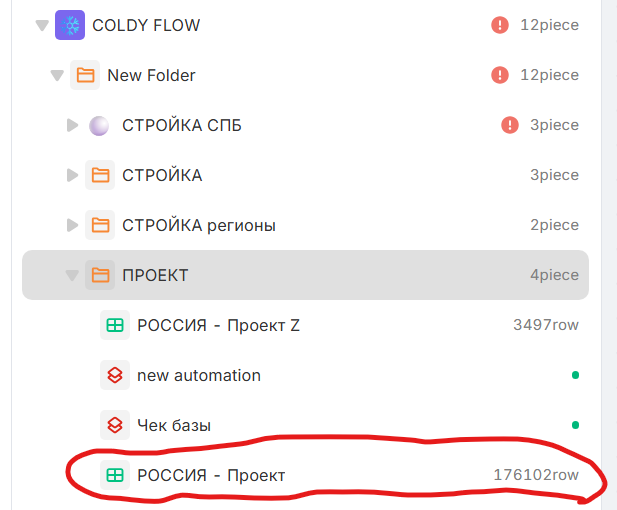The width and height of the screenshot is (617, 510).
Task: Click the red automation icon of new automation
Action: 115,375
